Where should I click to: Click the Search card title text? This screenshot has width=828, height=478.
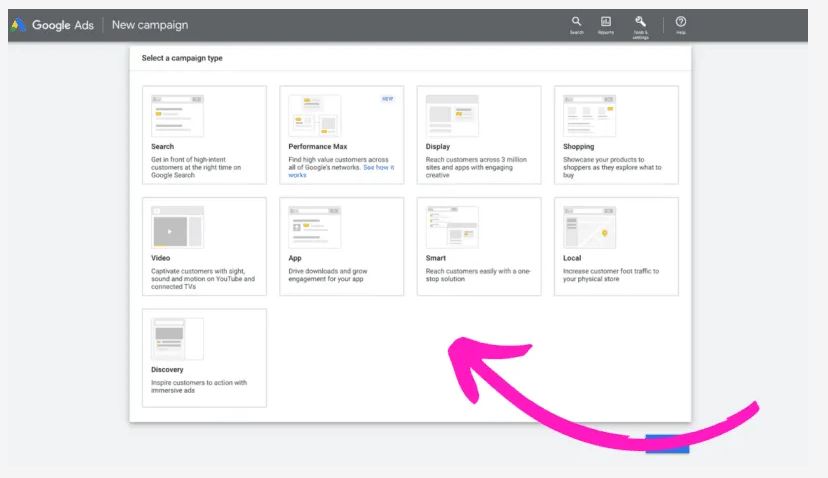[162, 146]
